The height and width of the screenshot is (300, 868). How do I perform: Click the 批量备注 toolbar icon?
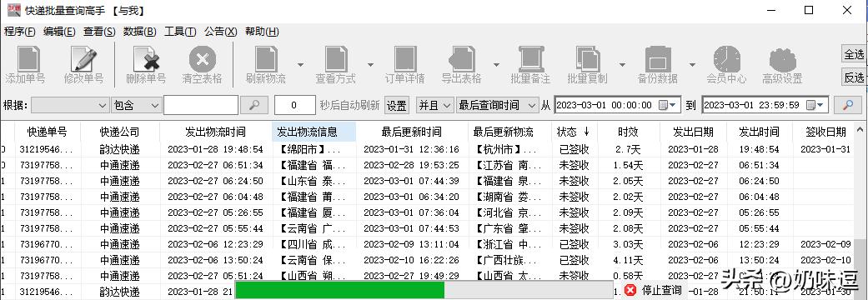click(531, 58)
